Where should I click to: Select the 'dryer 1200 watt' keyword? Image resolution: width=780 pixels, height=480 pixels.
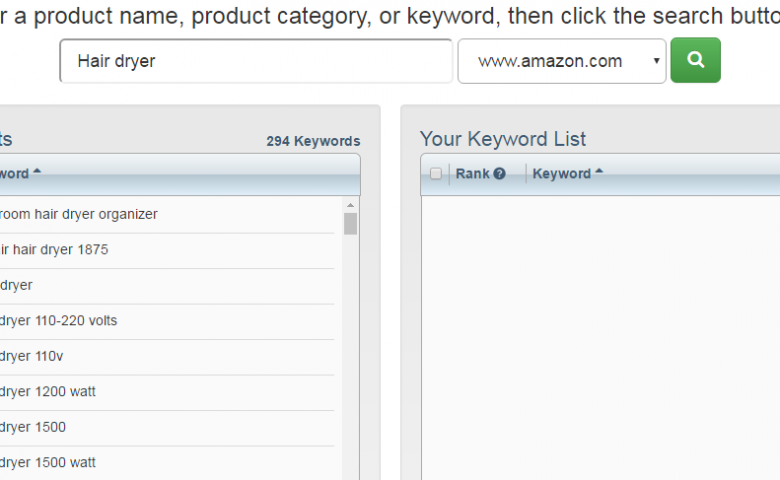point(48,392)
